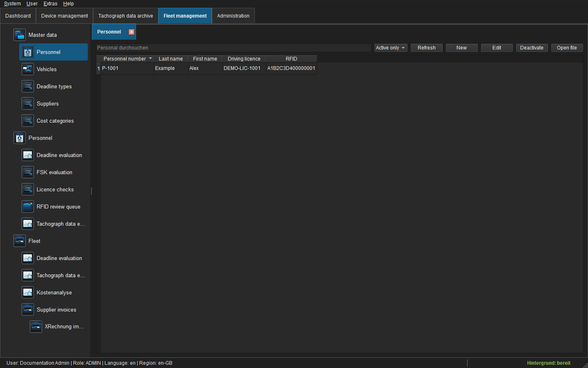Switch to the Tachograph data archive tab

126,16
